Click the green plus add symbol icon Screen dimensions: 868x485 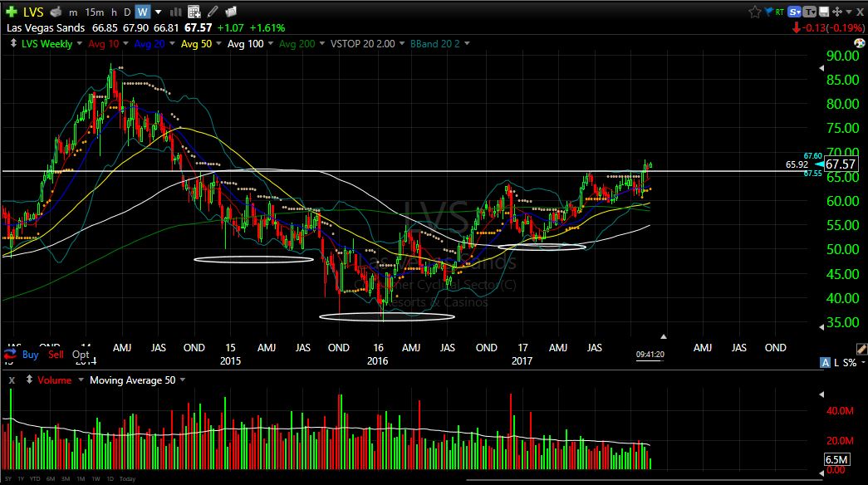pos(11,12)
